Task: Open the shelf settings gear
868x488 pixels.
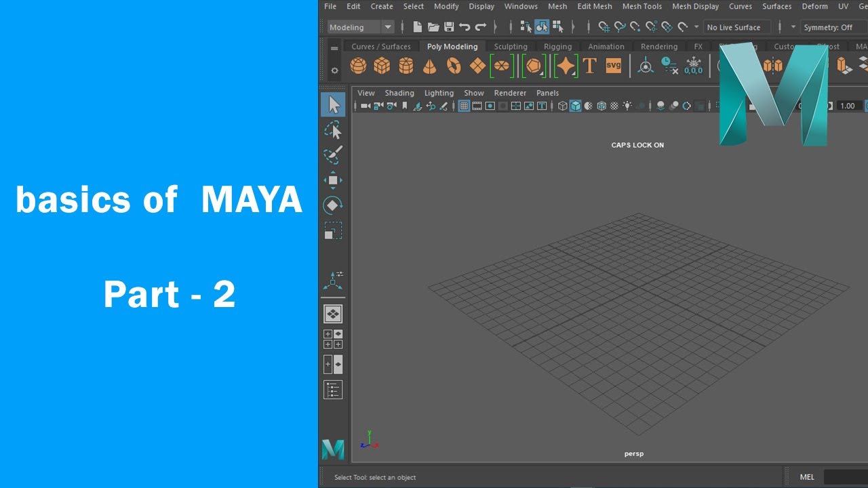Action: coord(334,70)
